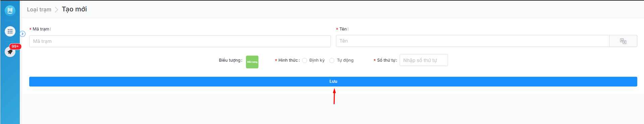
Task: Go back to the Loại trạm breadcrumb
Action: click(x=39, y=9)
